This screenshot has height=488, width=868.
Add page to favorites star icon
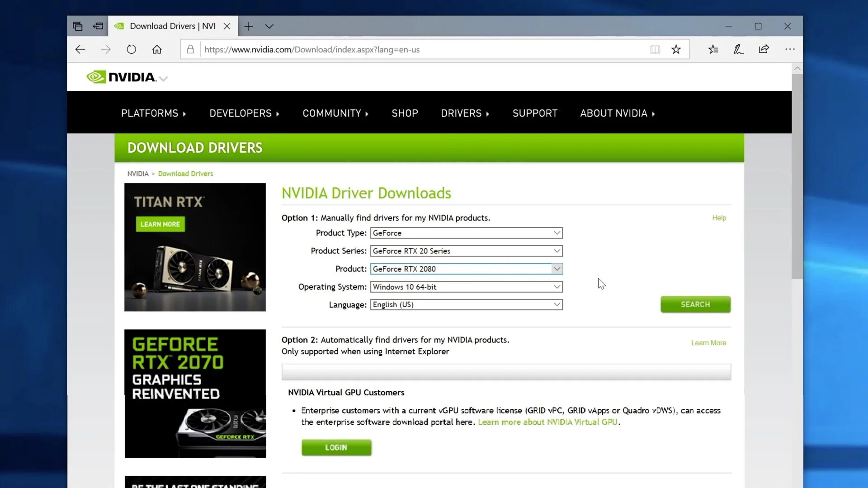(x=676, y=49)
